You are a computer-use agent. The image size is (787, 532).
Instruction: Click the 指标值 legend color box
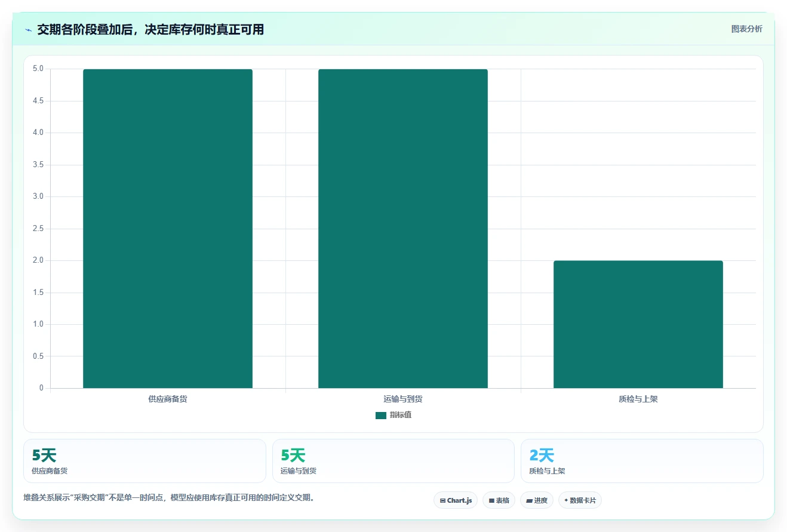click(381, 415)
